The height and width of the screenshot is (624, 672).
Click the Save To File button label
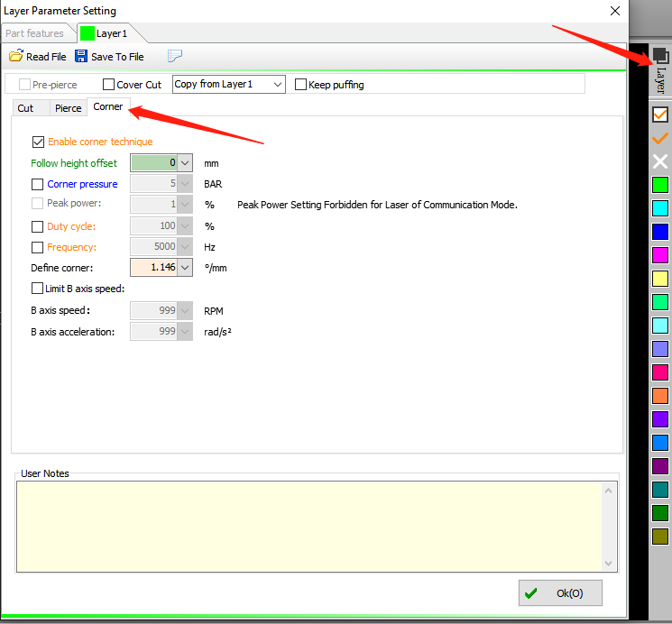117,57
